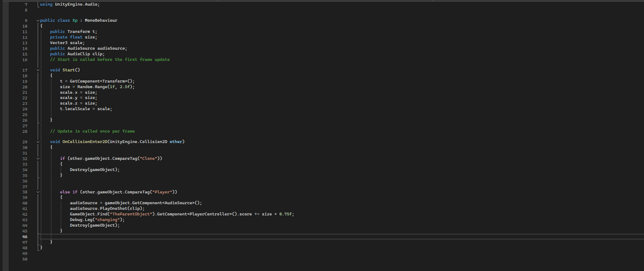Click the 0.75f numeric literal
The height and width of the screenshot is (271, 644).
click(286, 214)
